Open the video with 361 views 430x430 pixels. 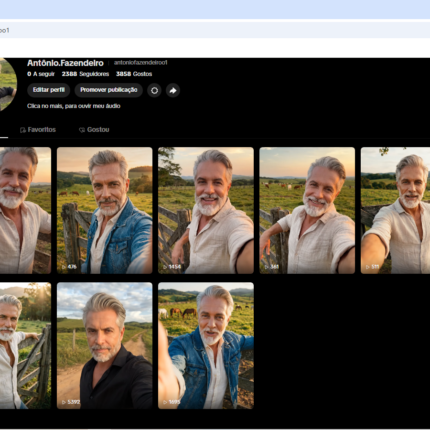pyautogui.click(x=307, y=210)
